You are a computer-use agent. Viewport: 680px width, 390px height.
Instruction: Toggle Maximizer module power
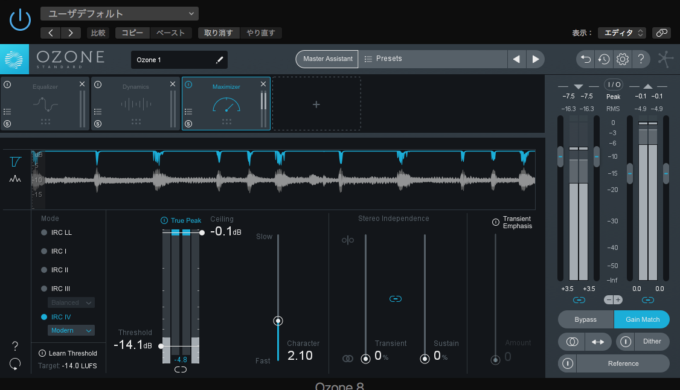coord(189,85)
